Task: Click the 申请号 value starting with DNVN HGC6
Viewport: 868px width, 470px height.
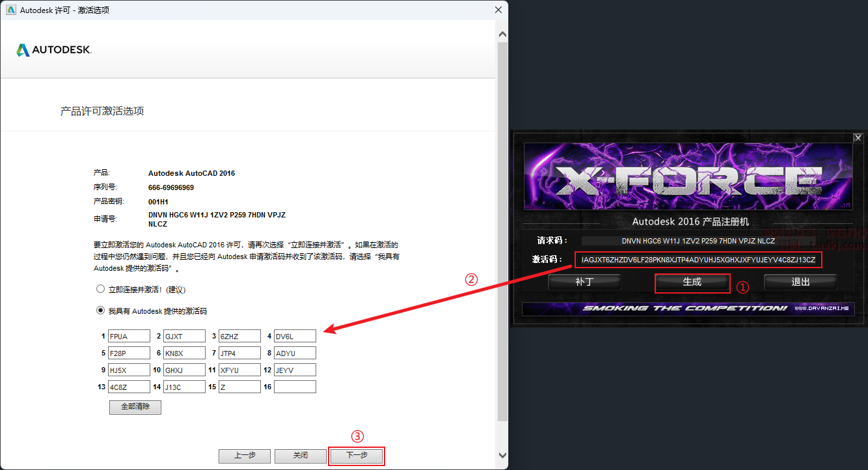Action: [x=217, y=219]
